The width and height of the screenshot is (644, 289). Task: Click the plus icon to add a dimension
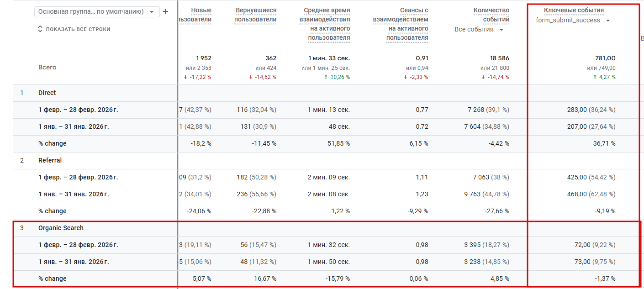[x=165, y=12]
